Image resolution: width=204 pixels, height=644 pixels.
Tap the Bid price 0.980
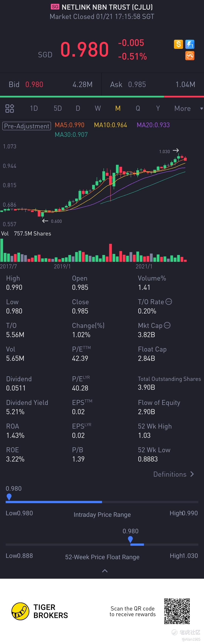click(x=34, y=84)
